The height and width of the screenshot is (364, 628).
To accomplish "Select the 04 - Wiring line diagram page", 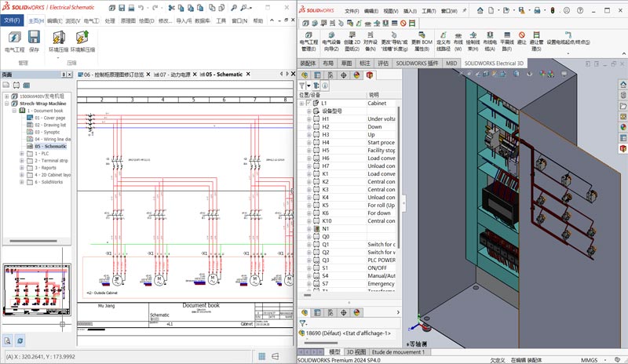I will (x=49, y=140).
